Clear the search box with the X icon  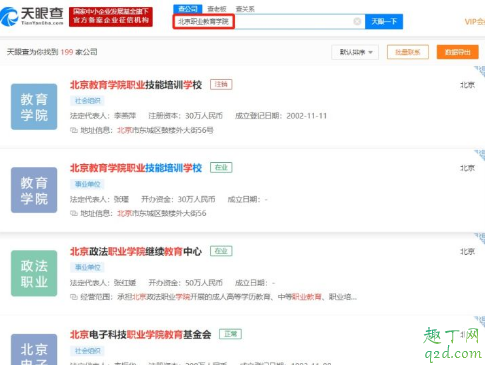tap(357, 22)
